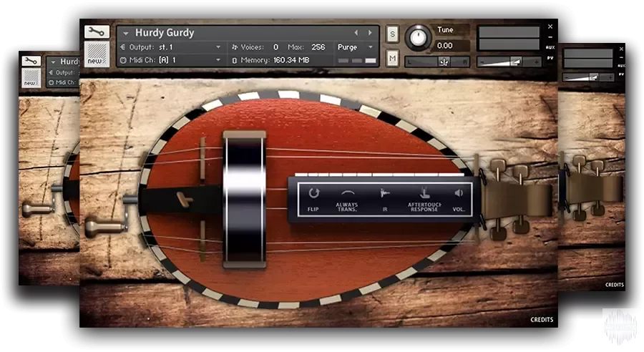Click the Hurdy Gurdy instrument title text
644x352 pixels.
click(x=165, y=32)
